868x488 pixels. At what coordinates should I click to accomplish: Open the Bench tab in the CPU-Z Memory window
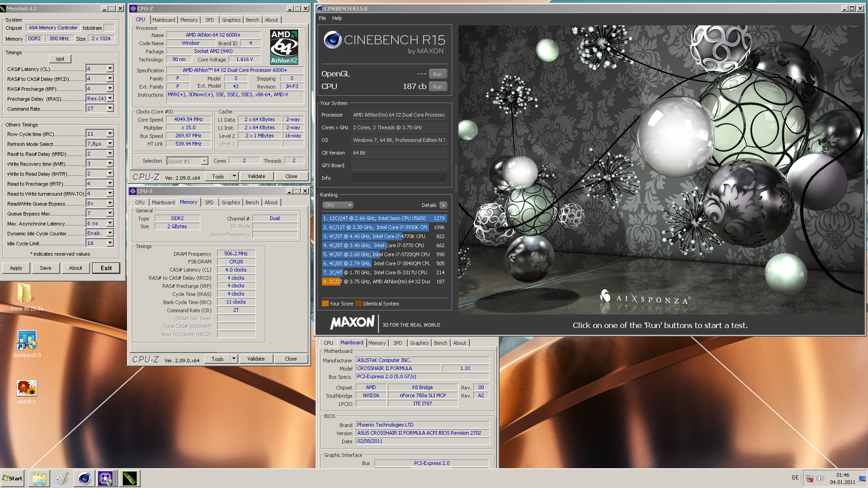point(252,202)
